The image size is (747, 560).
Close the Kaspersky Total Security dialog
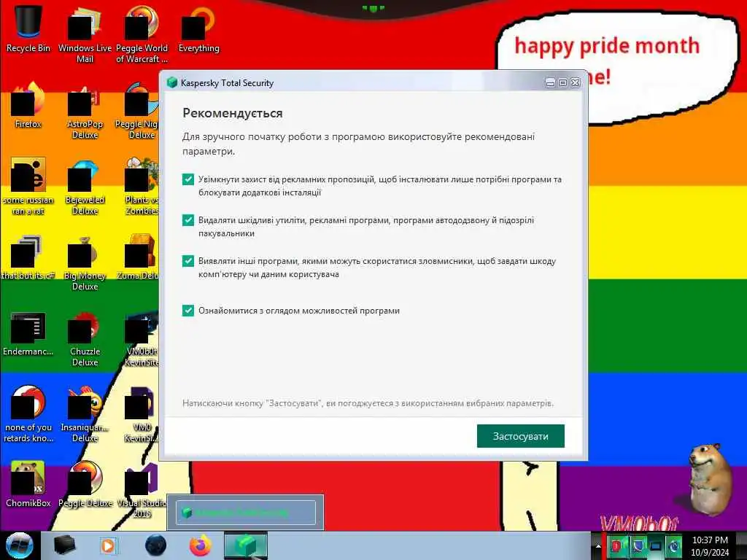[x=576, y=83]
